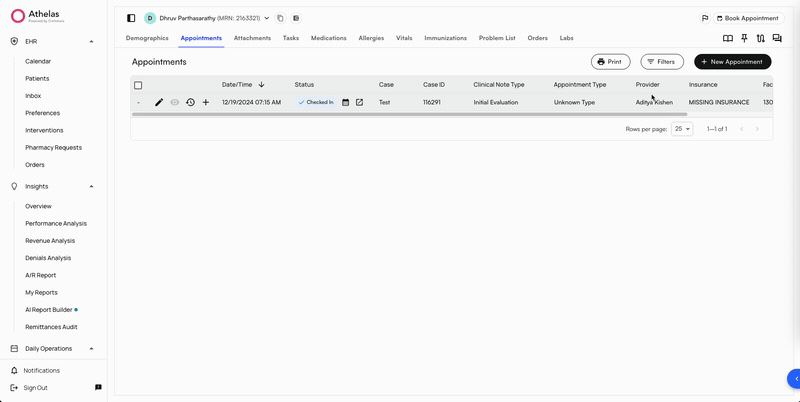This screenshot has width=800, height=402.
Task: Open Pharmacy Requests in sidebar
Action: (x=54, y=148)
